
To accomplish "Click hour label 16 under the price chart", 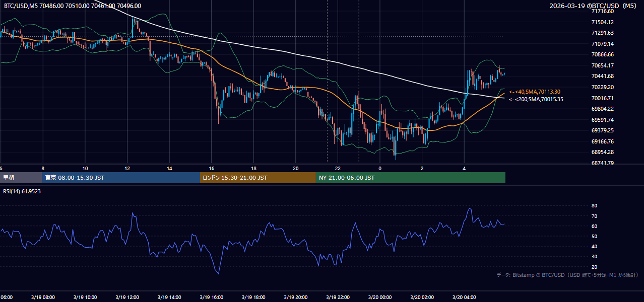I will [x=212, y=169].
